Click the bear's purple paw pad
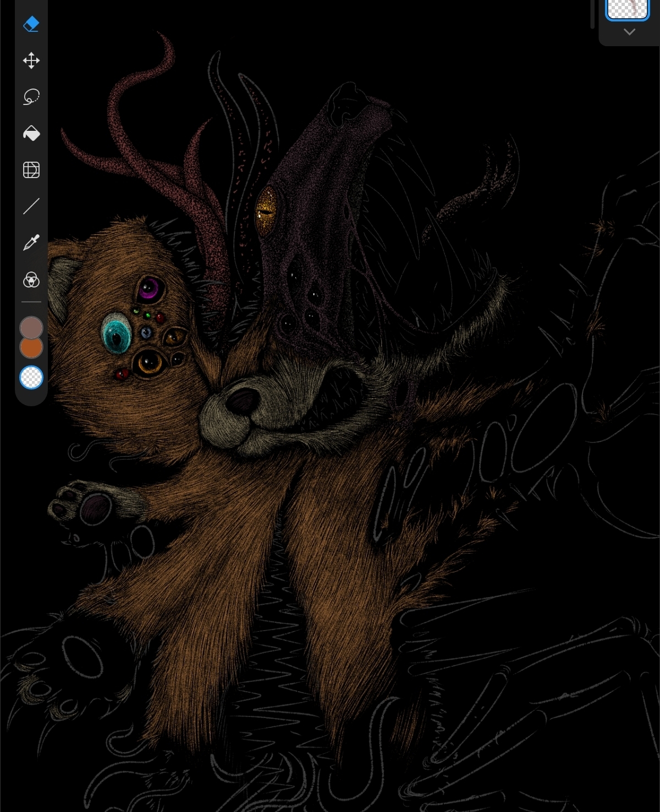The height and width of the screenshot is (812, 660). pos(95,508)
